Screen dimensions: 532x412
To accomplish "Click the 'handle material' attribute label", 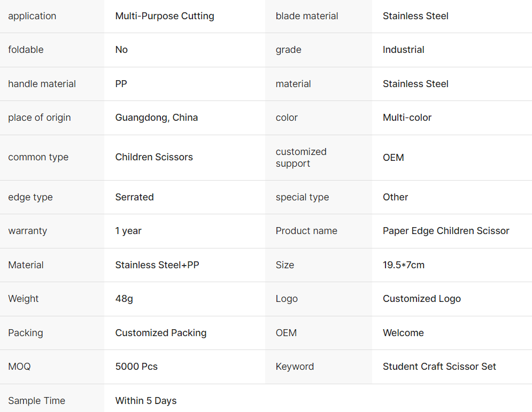I will click(42, 84).
